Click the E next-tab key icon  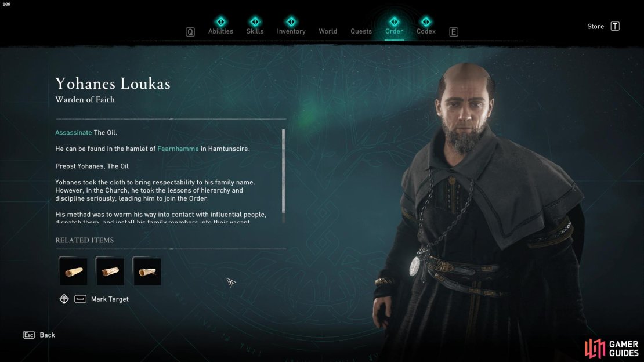(x=454, y=32)
